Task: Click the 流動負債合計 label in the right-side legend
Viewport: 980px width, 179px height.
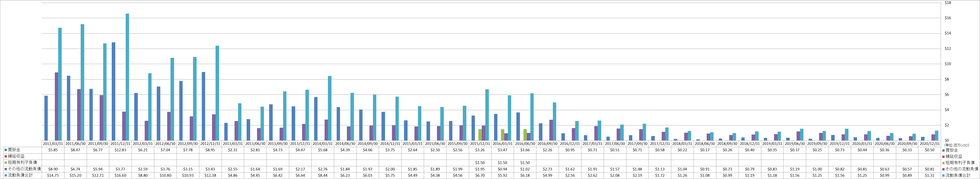Action: (x=958, y=175)
